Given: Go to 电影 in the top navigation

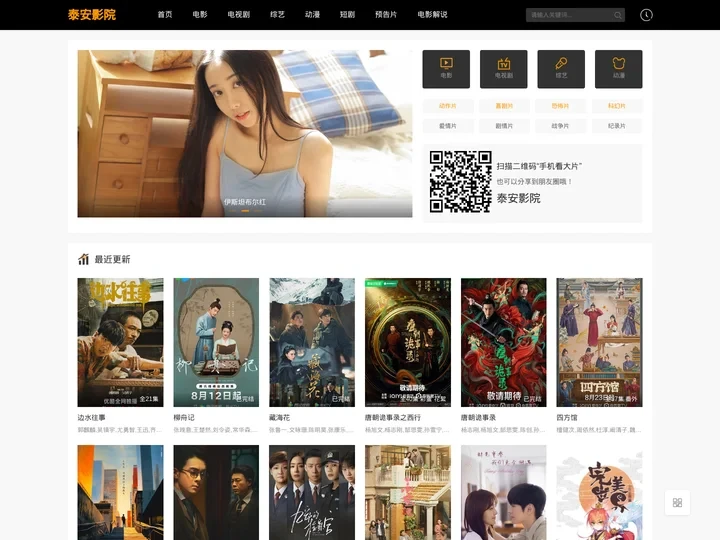Looking at the screenshot, I should (200, 15).
